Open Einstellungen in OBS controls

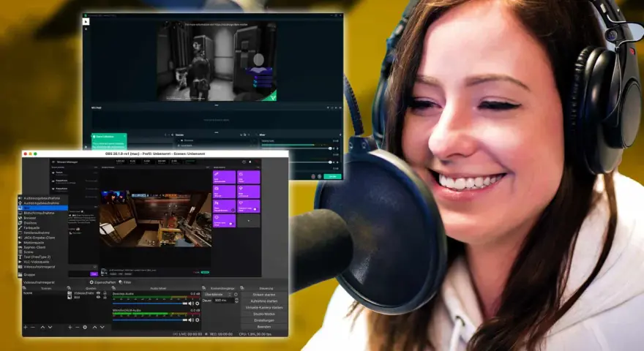tap(264, 320)
